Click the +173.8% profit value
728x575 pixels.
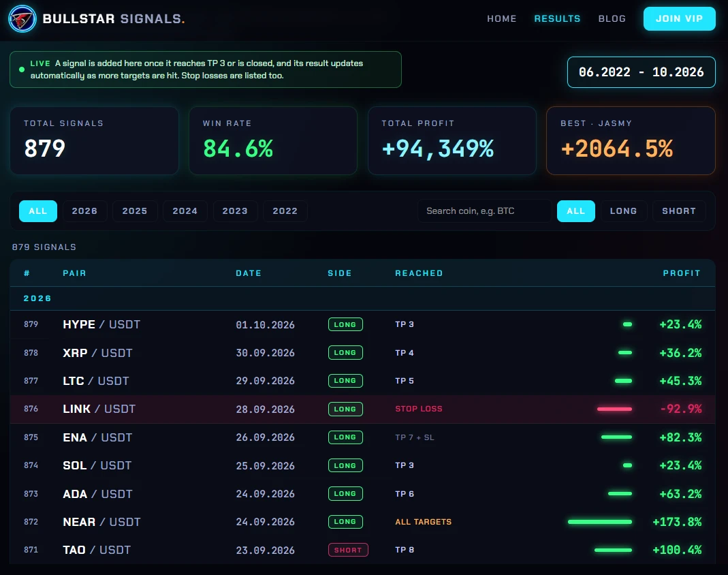point(677,522)
